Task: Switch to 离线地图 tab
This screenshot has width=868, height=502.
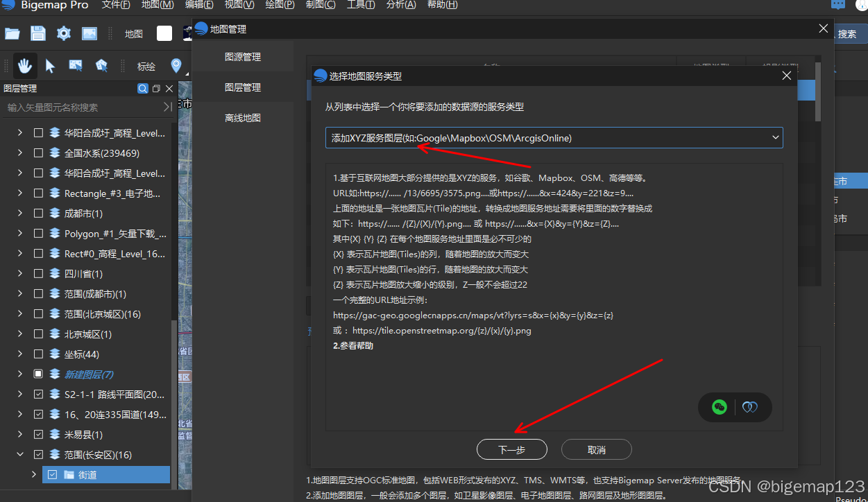Action: tap(243, 118)
